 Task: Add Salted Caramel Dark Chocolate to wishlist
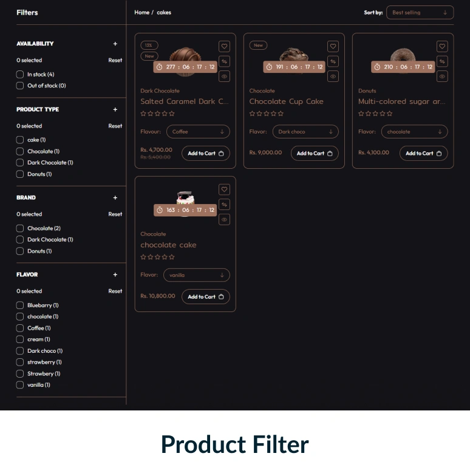(x=224, y=46)
